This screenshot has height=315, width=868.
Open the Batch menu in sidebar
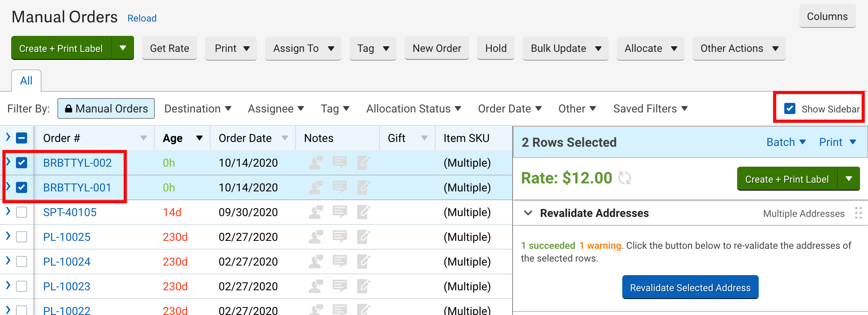point(786,142)
